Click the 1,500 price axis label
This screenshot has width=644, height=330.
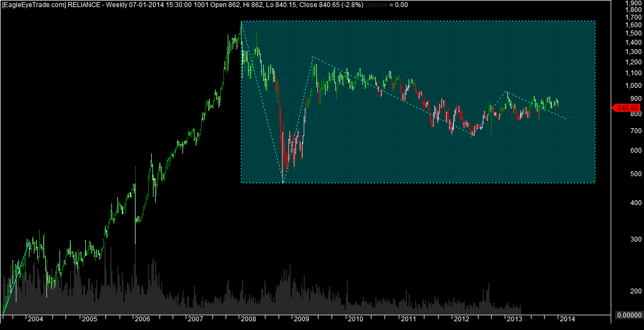[633, 34]
